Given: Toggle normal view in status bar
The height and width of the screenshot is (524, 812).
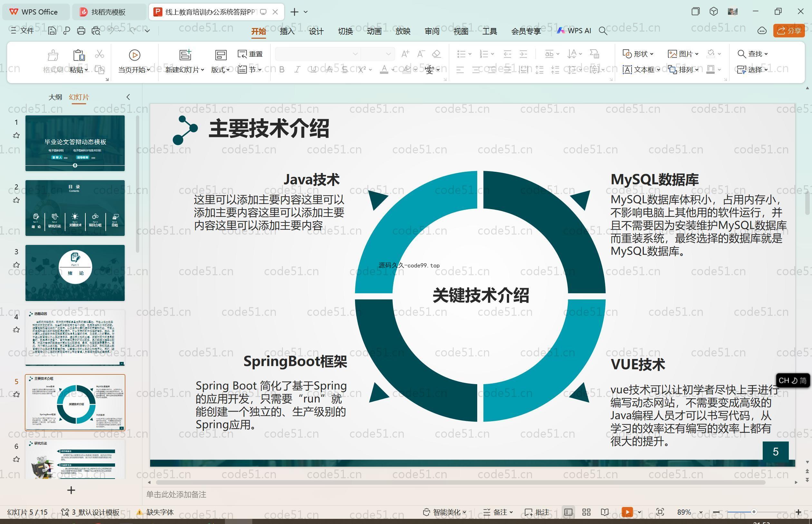Looking at the screenshot, I should click(568, 512).
